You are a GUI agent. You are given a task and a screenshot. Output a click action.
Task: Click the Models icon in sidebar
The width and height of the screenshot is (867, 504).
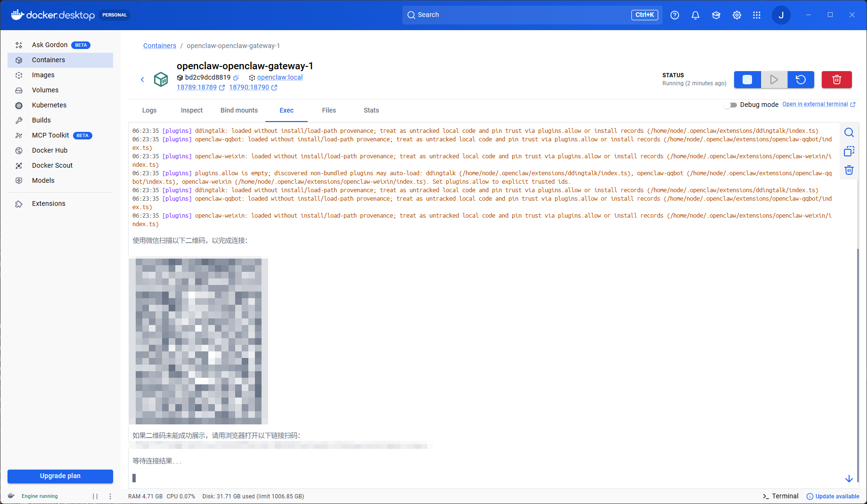click(x=19, y=180)
